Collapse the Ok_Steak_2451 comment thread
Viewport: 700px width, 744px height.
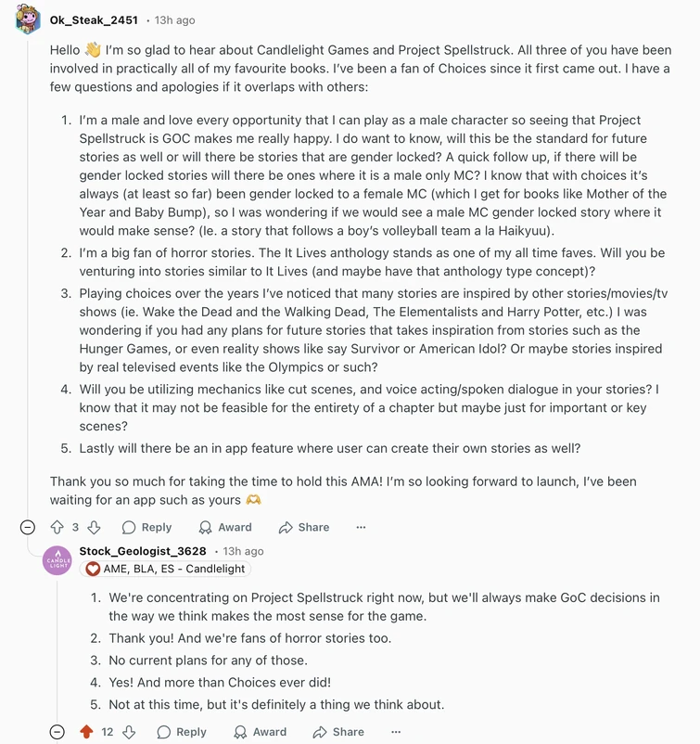(29, 527)
